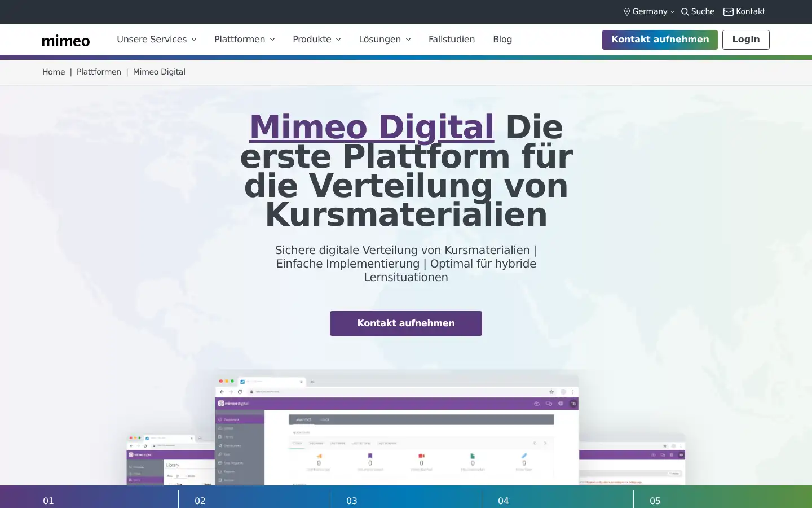812x508 pixels.
Task: Open the Germany country selector
Action: (x=649, y=11)
